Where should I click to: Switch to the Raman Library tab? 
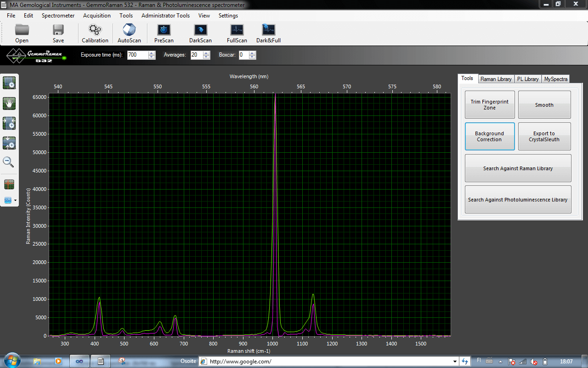tap(496, 79)
